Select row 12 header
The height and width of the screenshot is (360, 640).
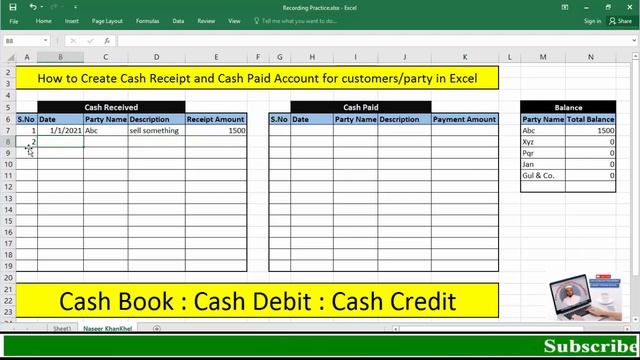coord(8,187)
